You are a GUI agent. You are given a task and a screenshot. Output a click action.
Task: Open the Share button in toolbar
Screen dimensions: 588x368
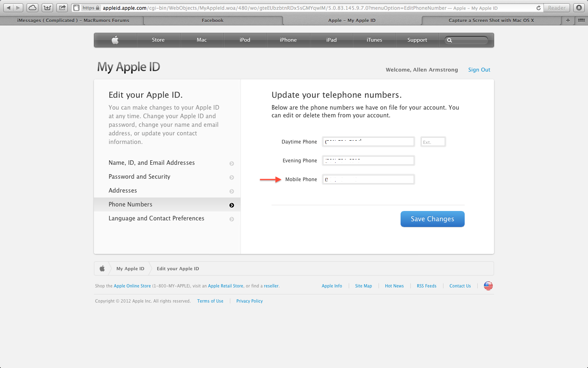click(x=62, y=8)
